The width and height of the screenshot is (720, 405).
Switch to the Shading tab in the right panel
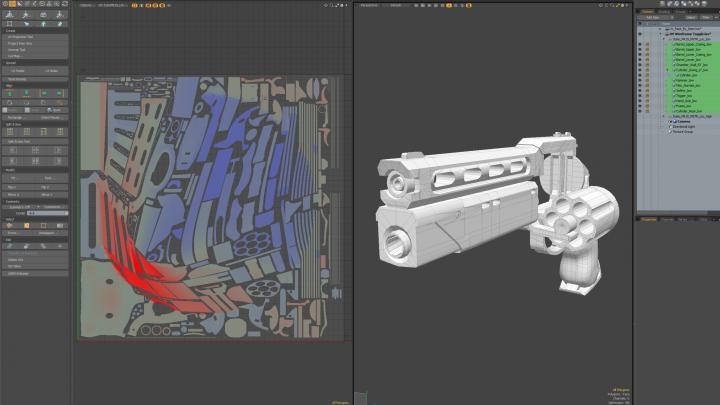point(664,10)
